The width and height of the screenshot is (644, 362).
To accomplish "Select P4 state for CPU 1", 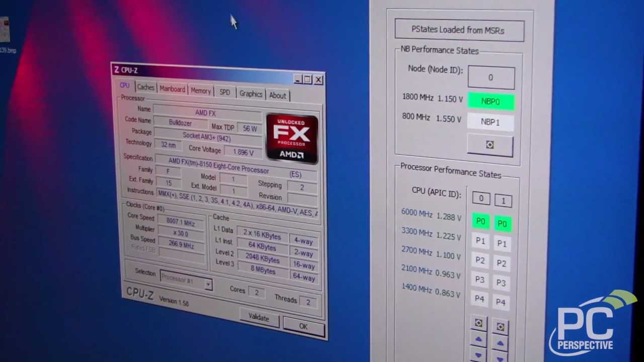I will click(x=500, y=302).
